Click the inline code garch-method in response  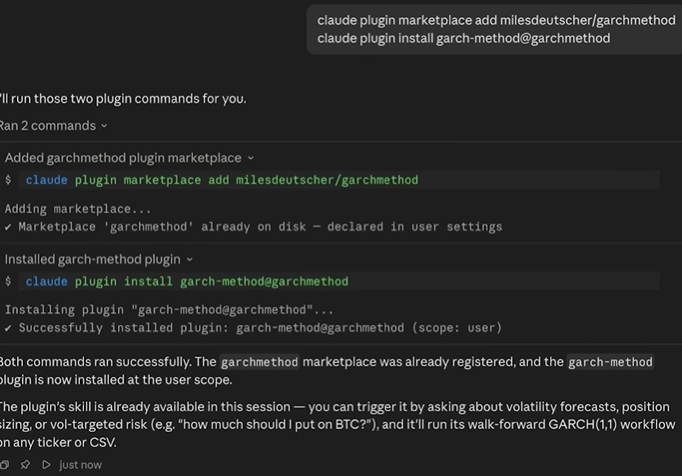[610, 362]
